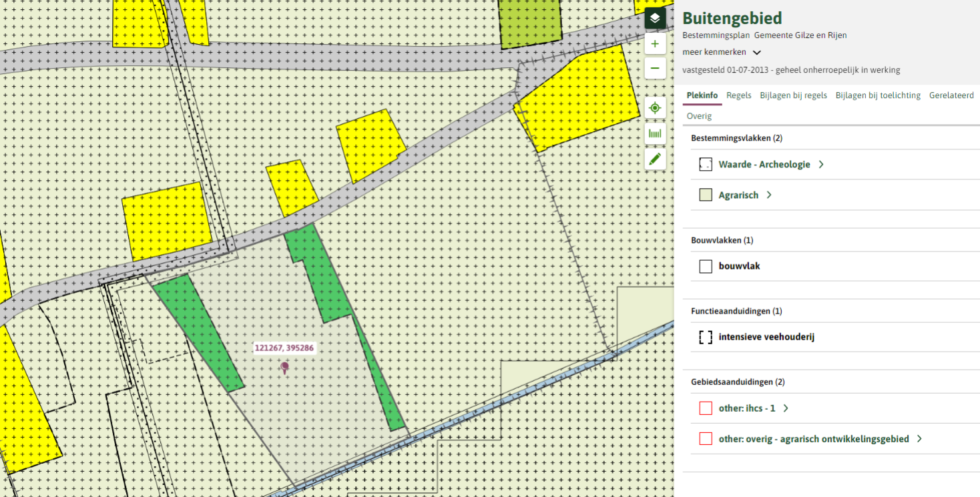Viewport: 980px width, 497px height.
Task: Center map on my current location
Action: pos(655,108)
